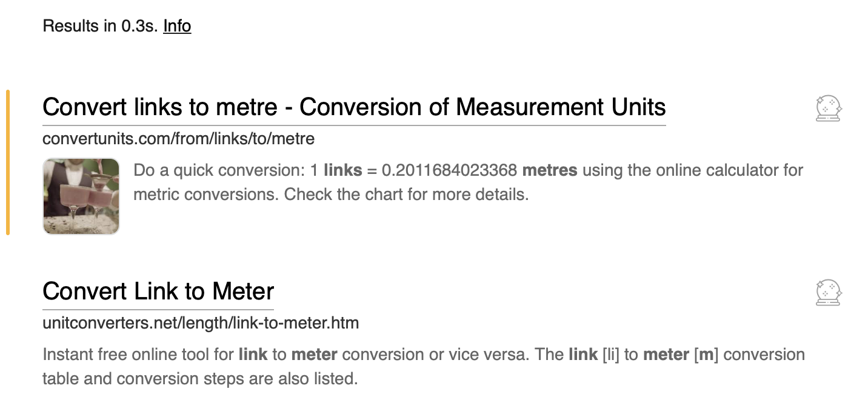This screenshot has width=868, height=417.
Task: Click the "Results in 0.3s." text
Action: click(100, 26)
